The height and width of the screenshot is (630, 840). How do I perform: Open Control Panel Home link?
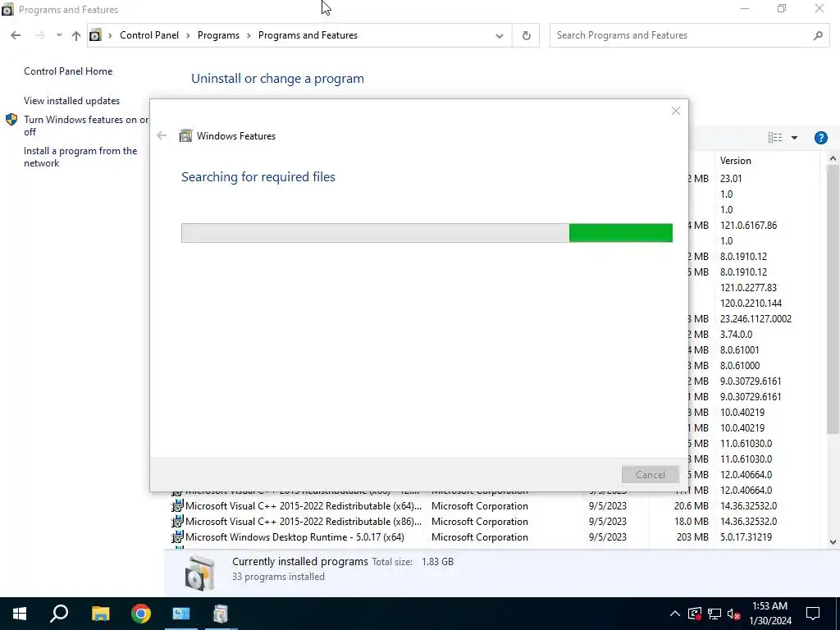click(68, 71)
